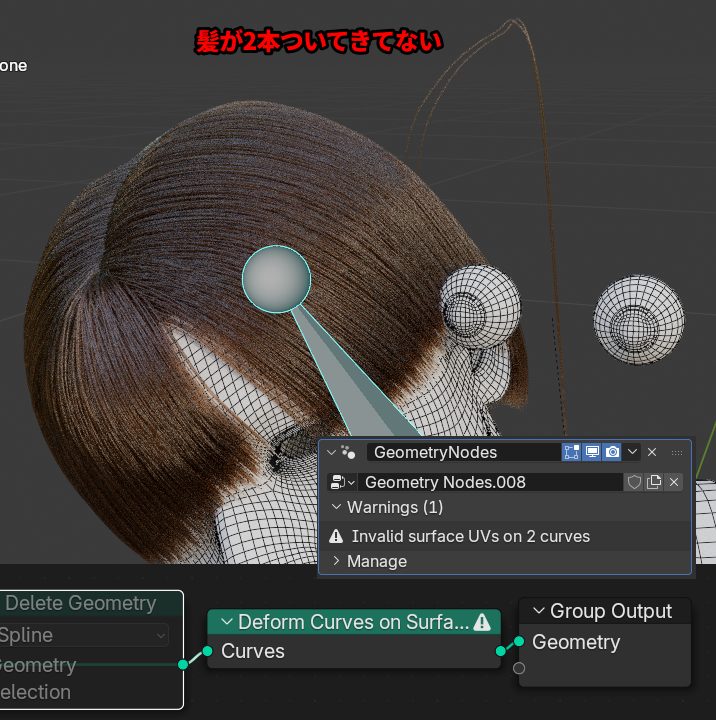Collapse the Group Output node
This screenshot has width=716, height=720.
tap(538, 611)
